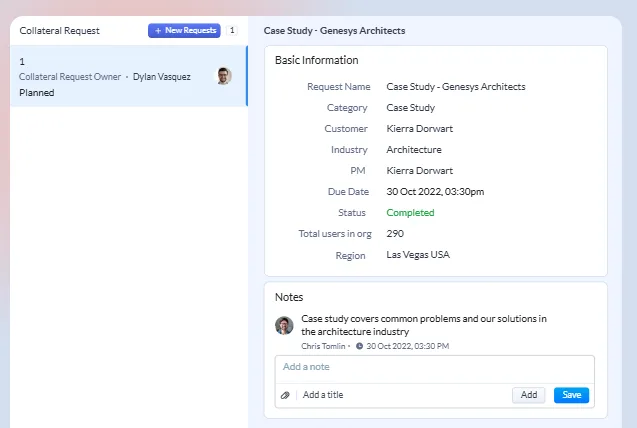Select the Due Date value field
637x428 pixels.
435,192
